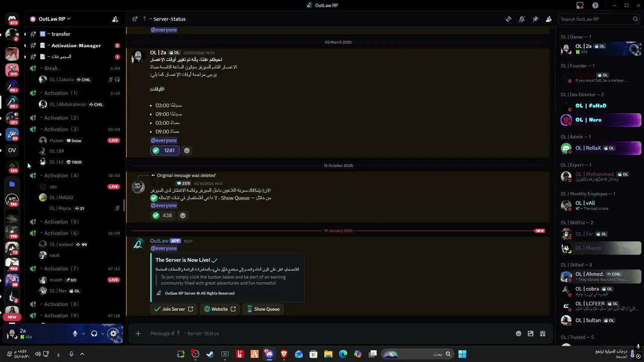Open pinned messages icon
Screen dimensions: 644x362
pyautogui.click(x=535, y=19)
